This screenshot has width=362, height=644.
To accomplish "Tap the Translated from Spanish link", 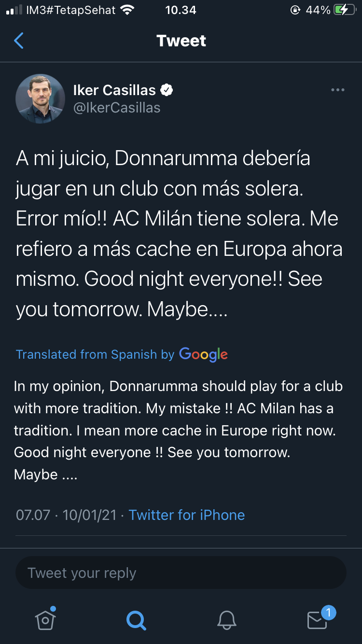I will click(x=95, y=354).
